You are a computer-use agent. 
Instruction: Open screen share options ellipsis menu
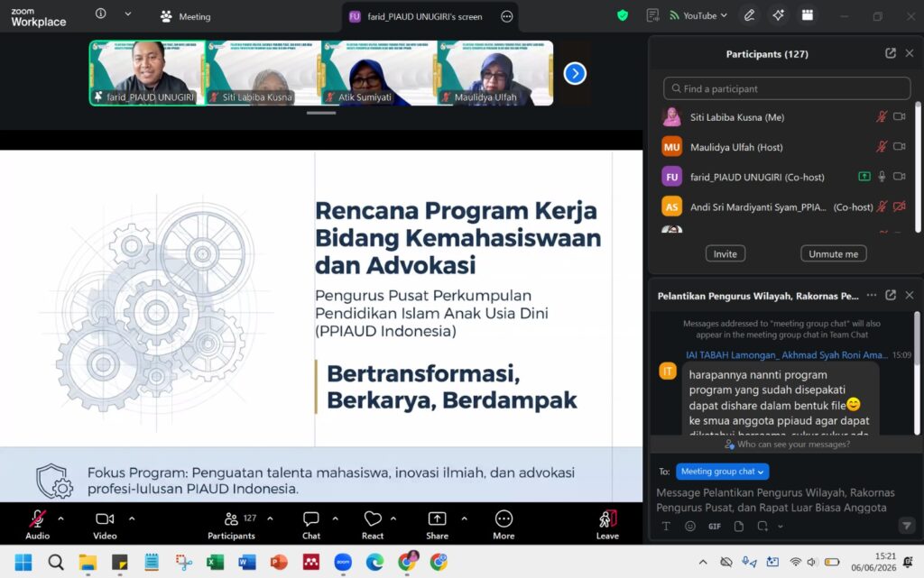(507, 16)
